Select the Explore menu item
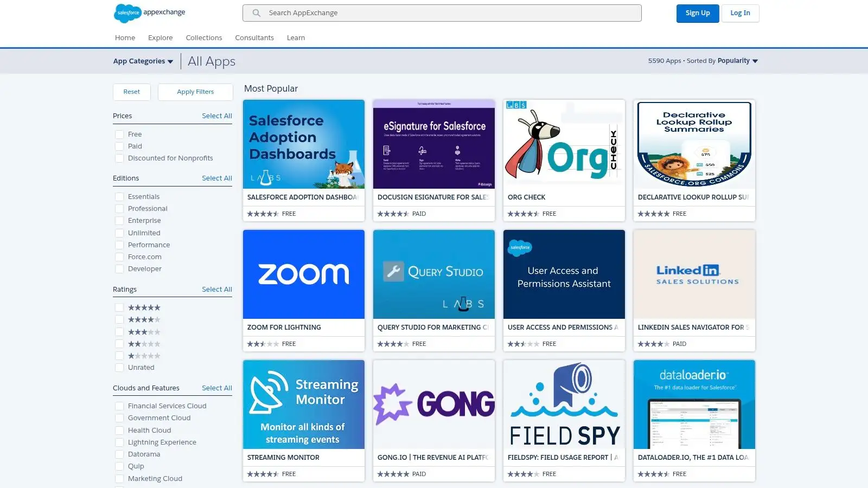The width and height of the screenshot is (868, 488). (x=160, y=37)
